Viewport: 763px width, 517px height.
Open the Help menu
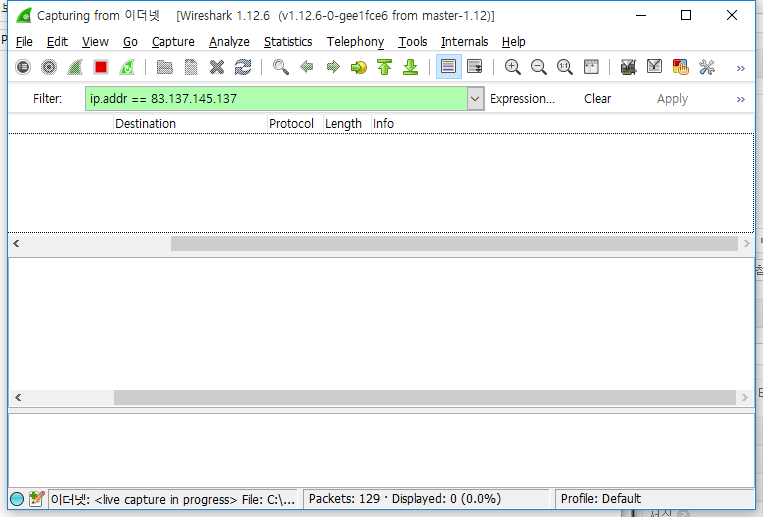pyautogui.click(x=513, y=42)
